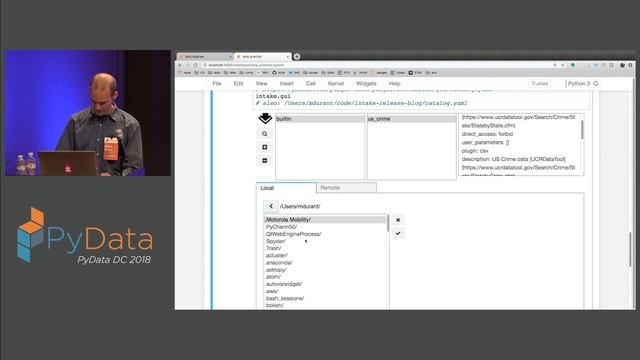640x360 pixels.
Task: Close the second browser tab
Action: pyautogui.click(x=287, y=56)
